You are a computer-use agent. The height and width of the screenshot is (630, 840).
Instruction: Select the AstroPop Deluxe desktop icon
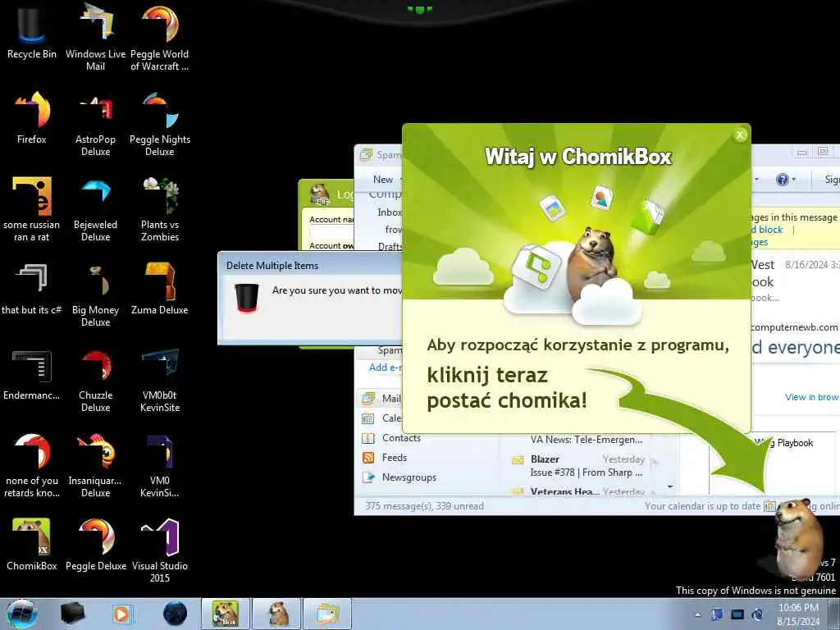tap(95, 125)
